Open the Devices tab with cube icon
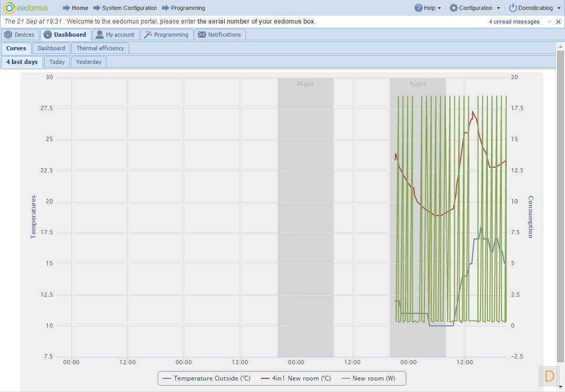This screenshot has height=392, width=565. [x=8, y=35]
